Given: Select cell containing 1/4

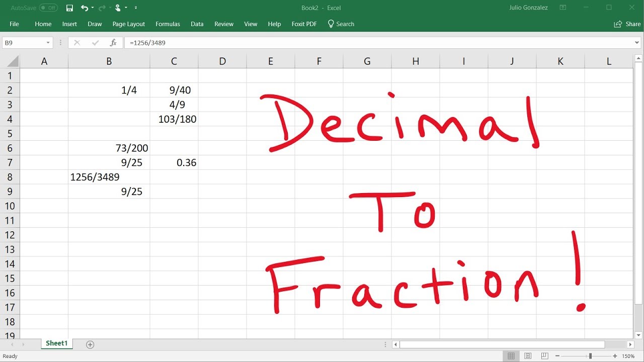Looking at the screenshot, I should pyautogui.click(x=109, y=90).
